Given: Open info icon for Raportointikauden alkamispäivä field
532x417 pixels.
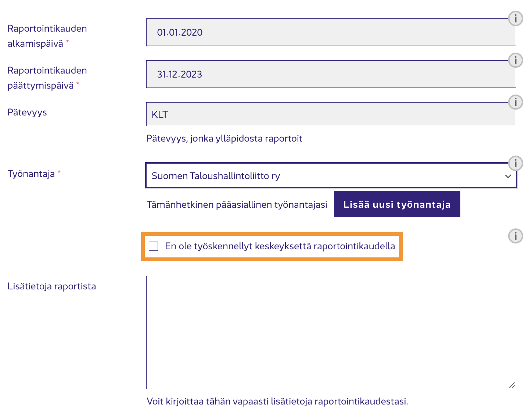Looking at the screenshot, I should [515, 18].
